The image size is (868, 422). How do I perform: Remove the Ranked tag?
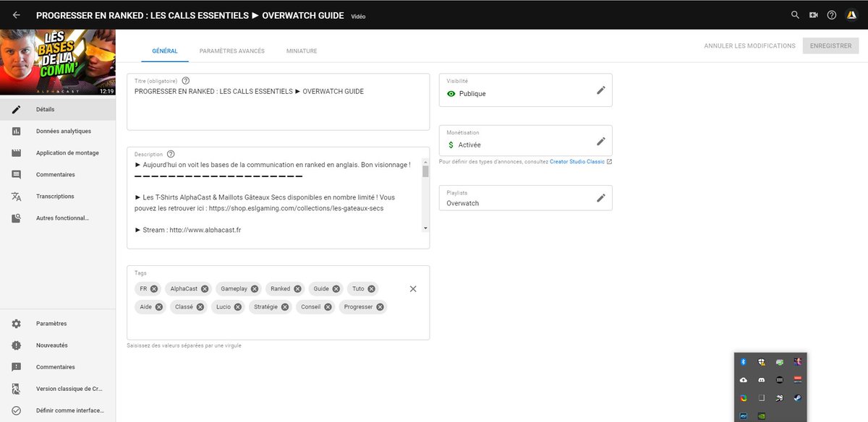point(297,289)
